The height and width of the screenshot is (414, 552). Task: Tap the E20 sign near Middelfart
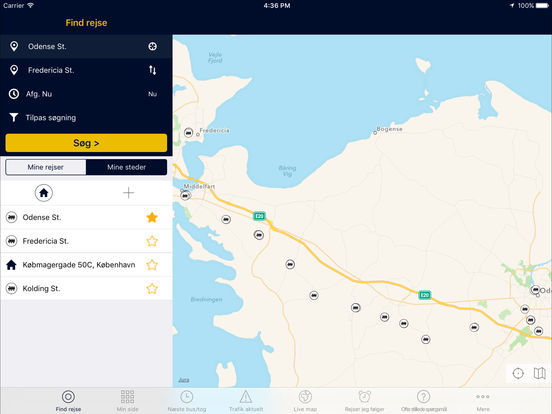[x=259, y=216]
